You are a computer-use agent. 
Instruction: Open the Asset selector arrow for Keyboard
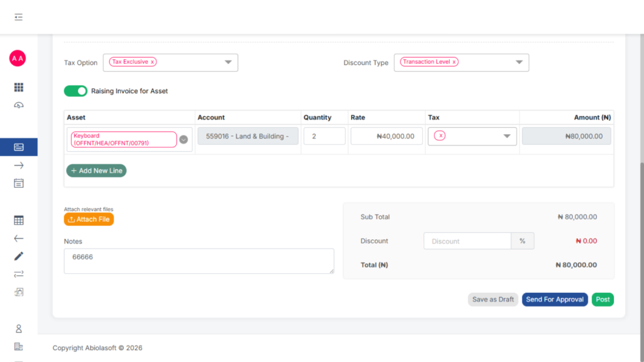coord(184,140)
